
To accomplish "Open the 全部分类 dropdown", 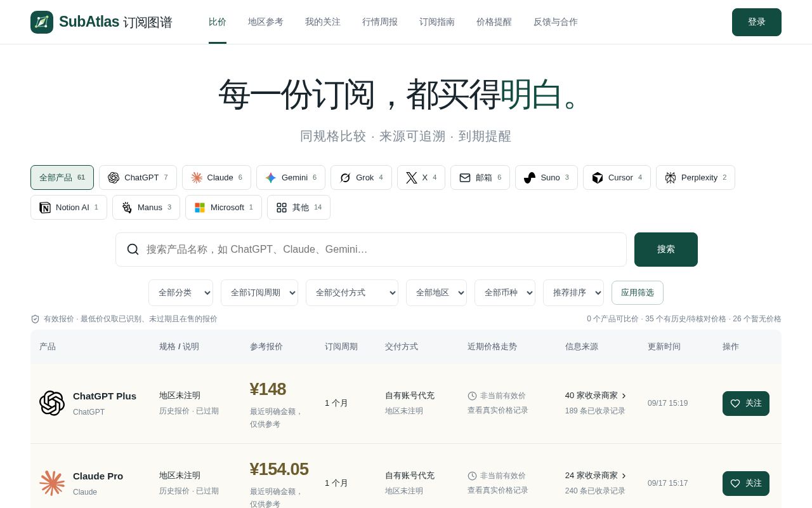I will [x=181, y=293].
